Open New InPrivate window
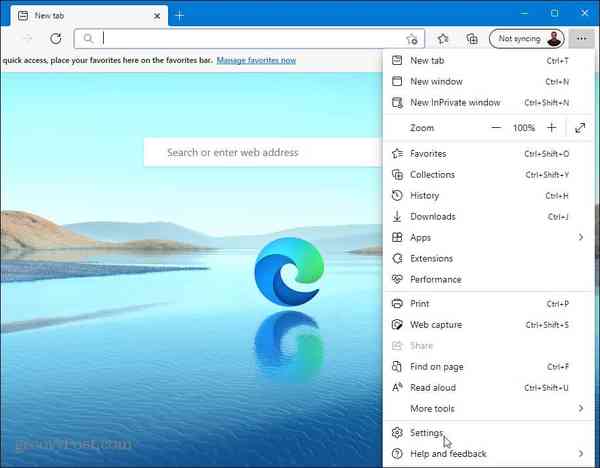This screenshot has width=600, height=468. coord(455,102)
